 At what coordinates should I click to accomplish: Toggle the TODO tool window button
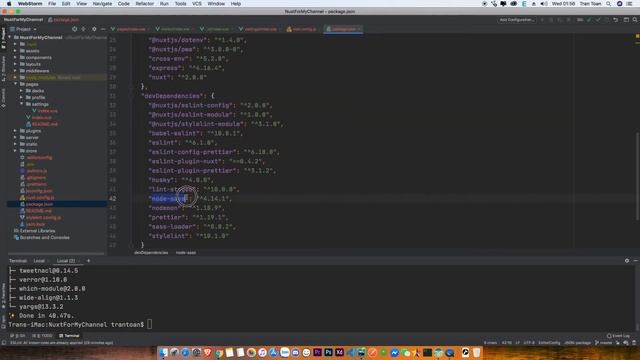[x=42, y=336]
